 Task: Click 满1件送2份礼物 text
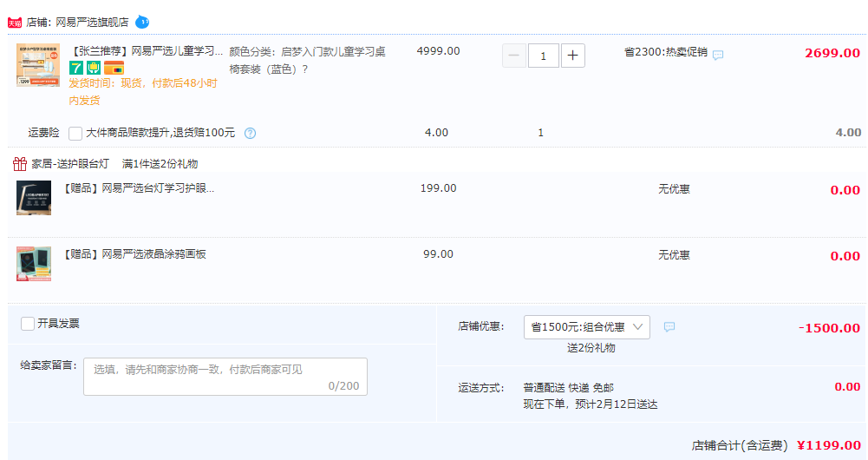pos(160,164)
